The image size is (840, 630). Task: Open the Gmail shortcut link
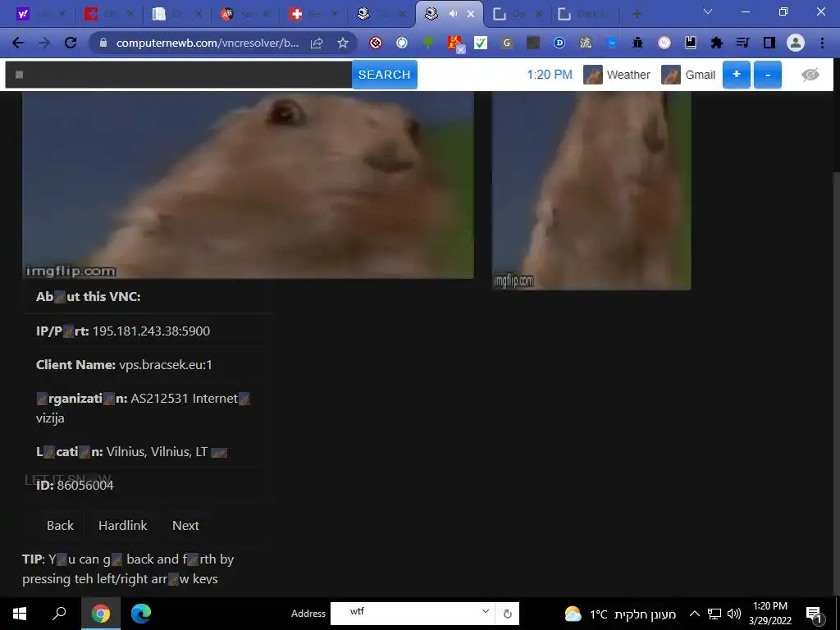click(688, 75)
